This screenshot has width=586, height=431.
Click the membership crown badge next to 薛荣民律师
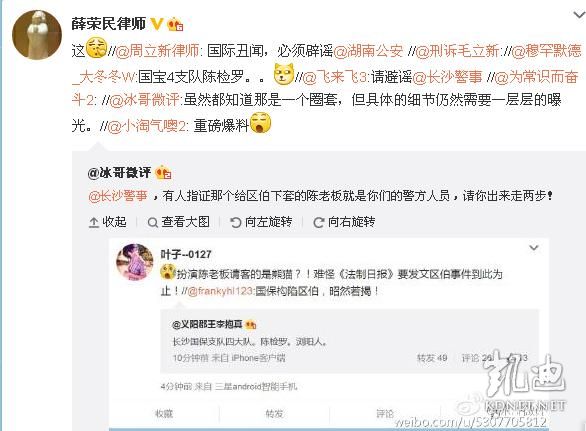point(175,24)
